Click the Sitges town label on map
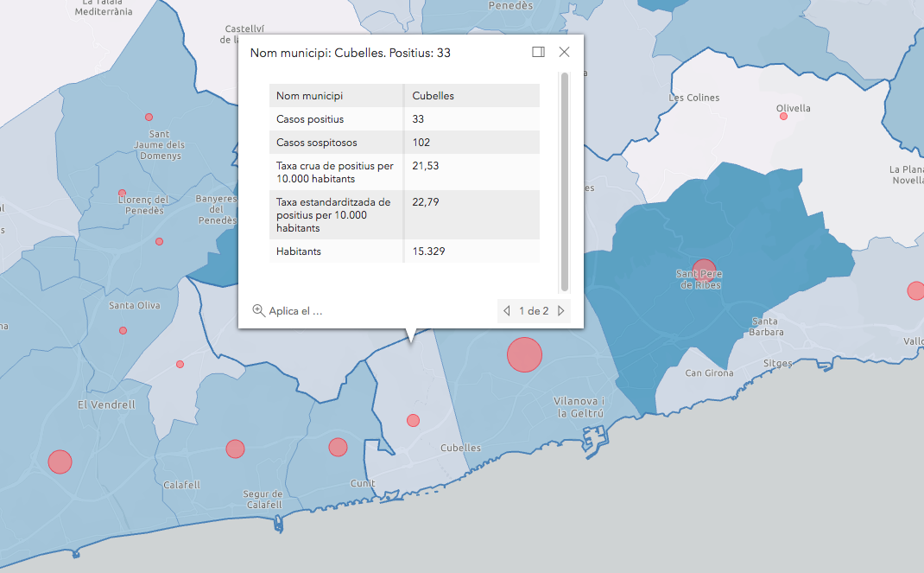Image resolution: width=924 pixels, height=573 pixels. 778,364
